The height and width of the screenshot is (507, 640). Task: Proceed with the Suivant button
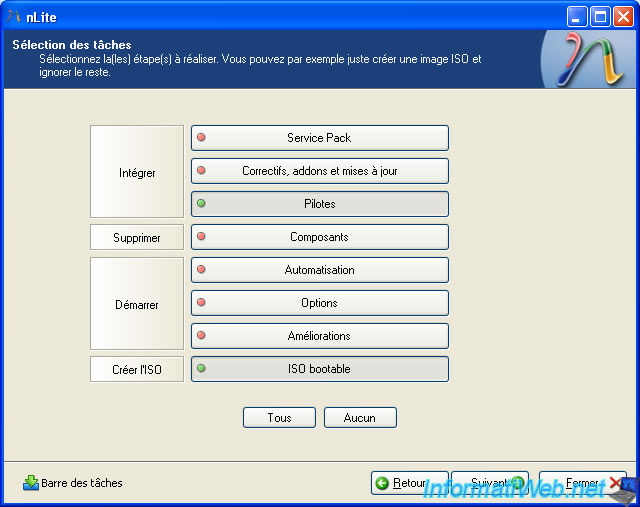tap(490, 483)
